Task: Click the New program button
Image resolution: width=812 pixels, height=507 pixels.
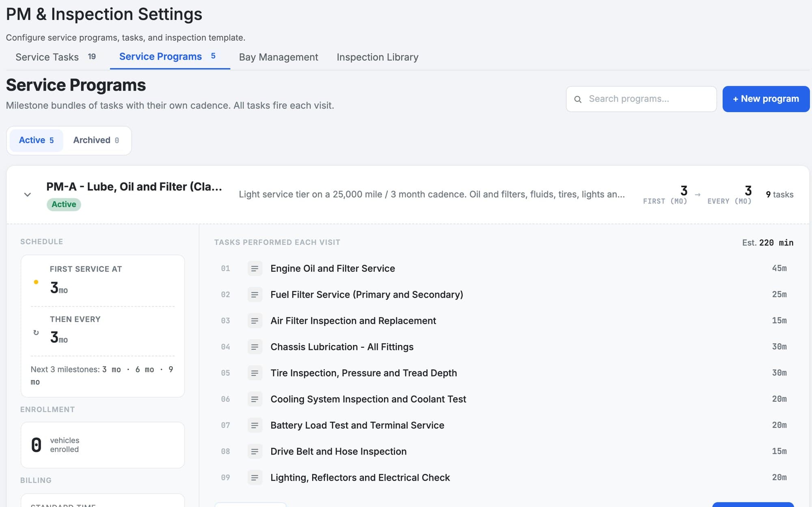Action: (x=766, y=99)
